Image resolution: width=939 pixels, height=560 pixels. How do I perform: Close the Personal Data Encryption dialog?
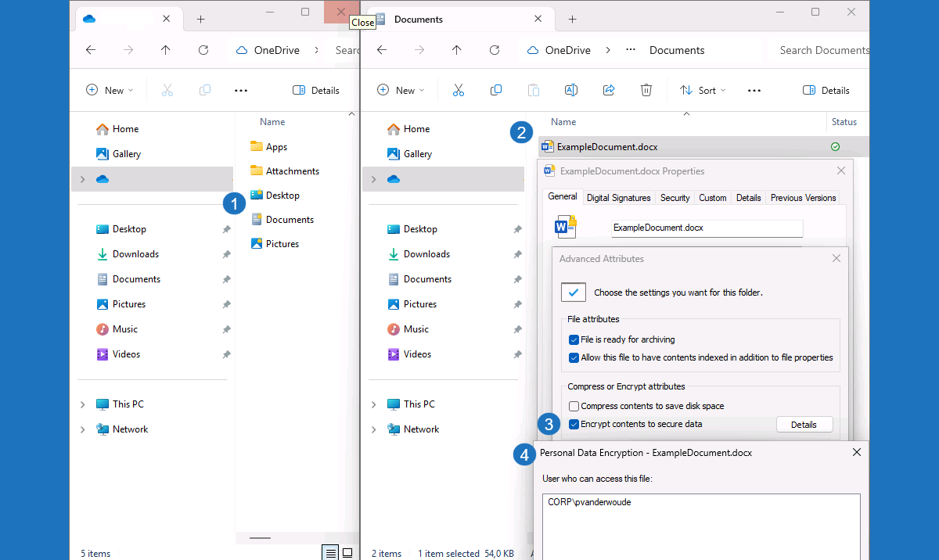point(857,452)
